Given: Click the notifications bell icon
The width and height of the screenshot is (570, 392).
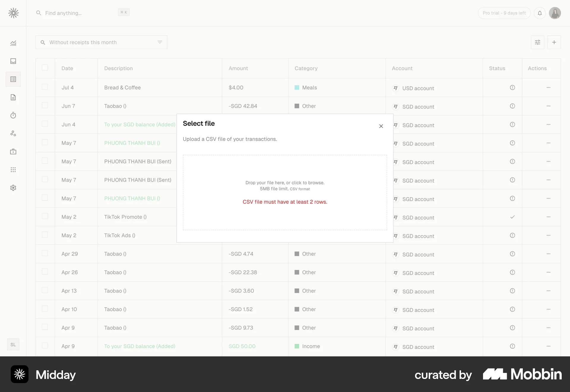Looking at the screenshot, I should click(x=540, y=13).
